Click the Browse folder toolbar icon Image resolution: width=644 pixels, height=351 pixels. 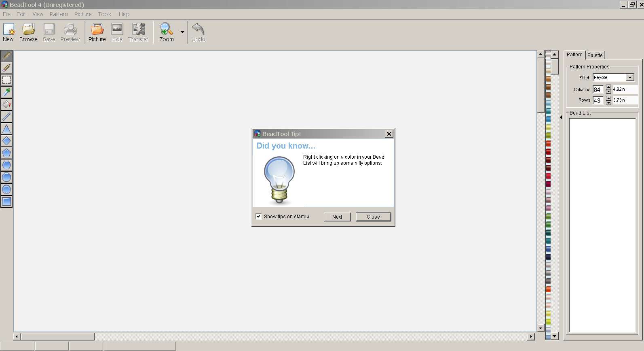click(x=28, y=32)
